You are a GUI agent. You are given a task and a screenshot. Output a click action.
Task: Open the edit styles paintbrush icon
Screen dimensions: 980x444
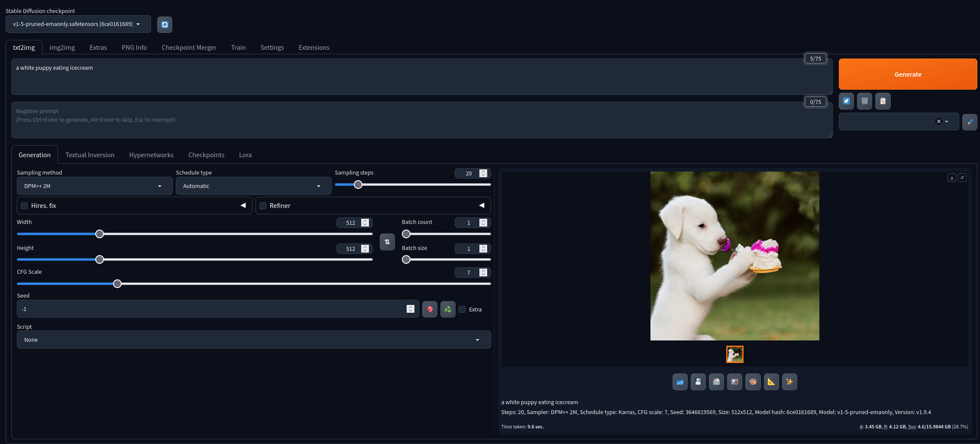click(x=970, y=122)
